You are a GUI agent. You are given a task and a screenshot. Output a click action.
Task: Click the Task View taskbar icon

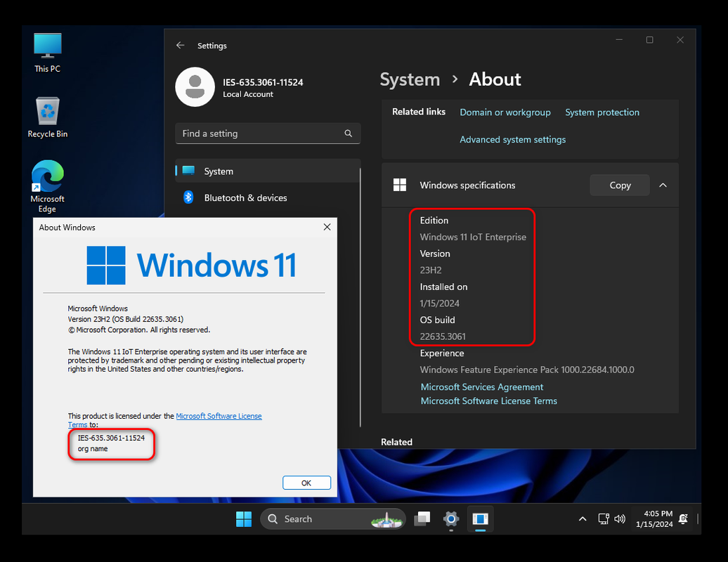(422, 519)
